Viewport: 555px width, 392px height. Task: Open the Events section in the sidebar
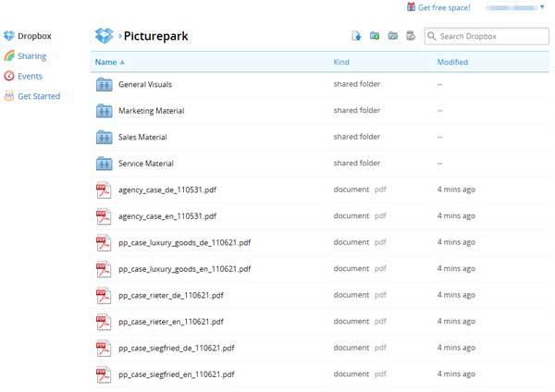pos(31,76)
